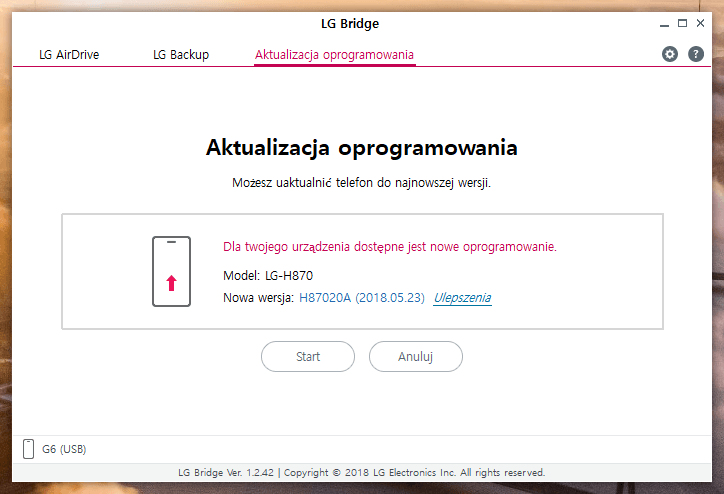Click the G6 phone icon in status bar
This screenshot has width=724, height=494.
(x=28, y=449)
